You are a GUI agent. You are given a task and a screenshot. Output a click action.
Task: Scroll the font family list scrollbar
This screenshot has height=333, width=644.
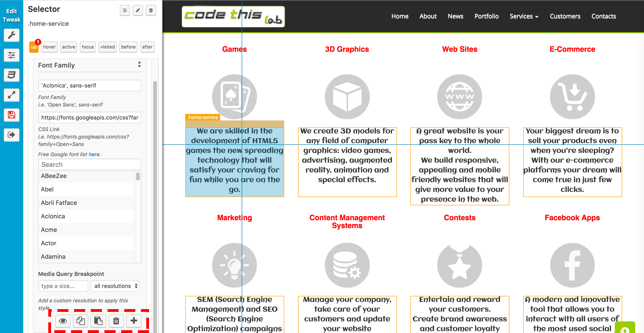click(138, 176)
